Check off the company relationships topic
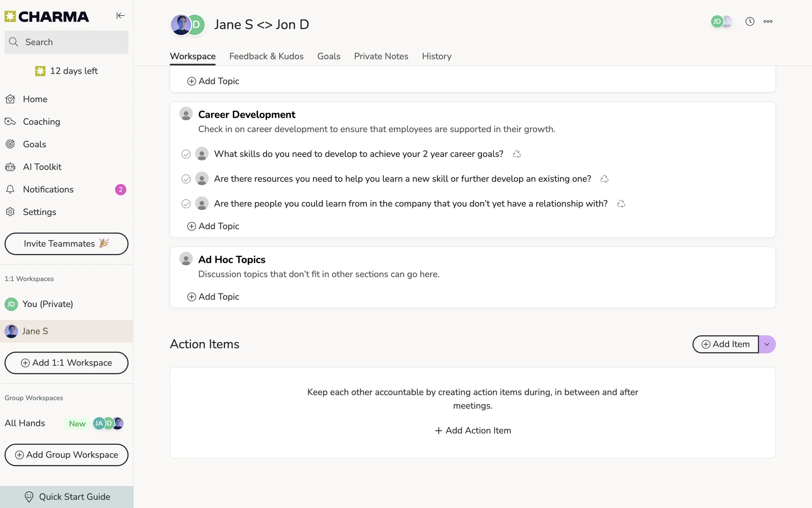Image resolution: width=812 pixels, height=508 pixels. coord(186,204)
